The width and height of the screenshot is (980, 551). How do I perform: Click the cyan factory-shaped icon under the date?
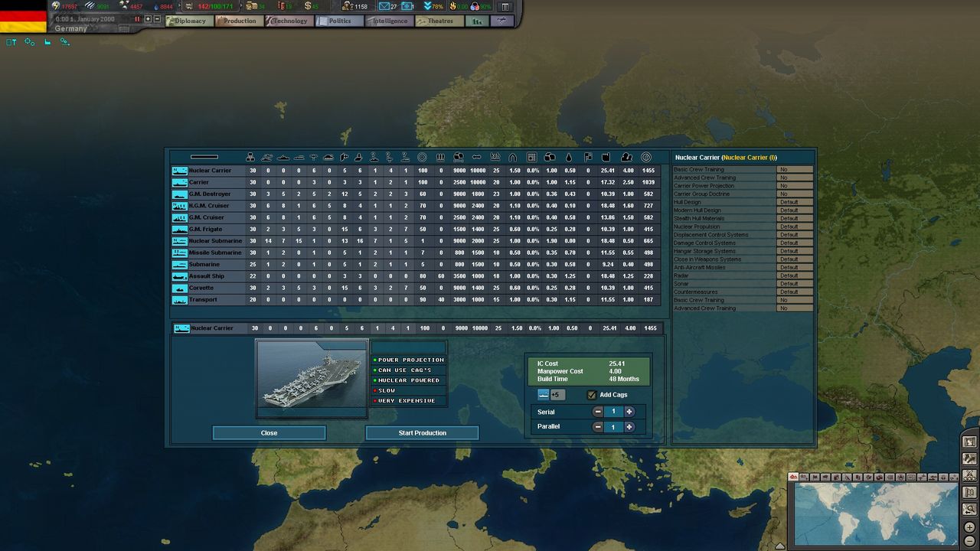point(47,41)
